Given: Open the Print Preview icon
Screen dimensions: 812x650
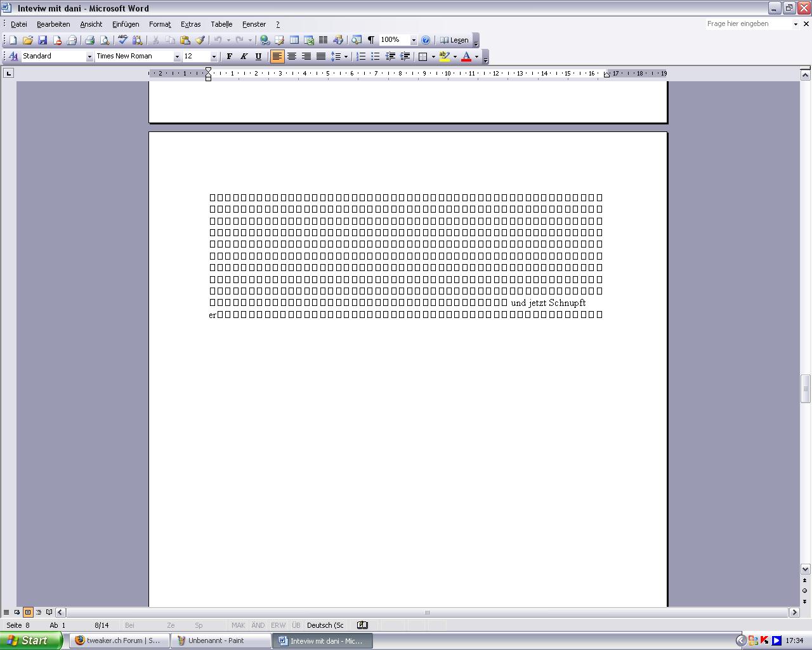Looking at the screenshot, I should pyautogui.click(x=105, y=40).
